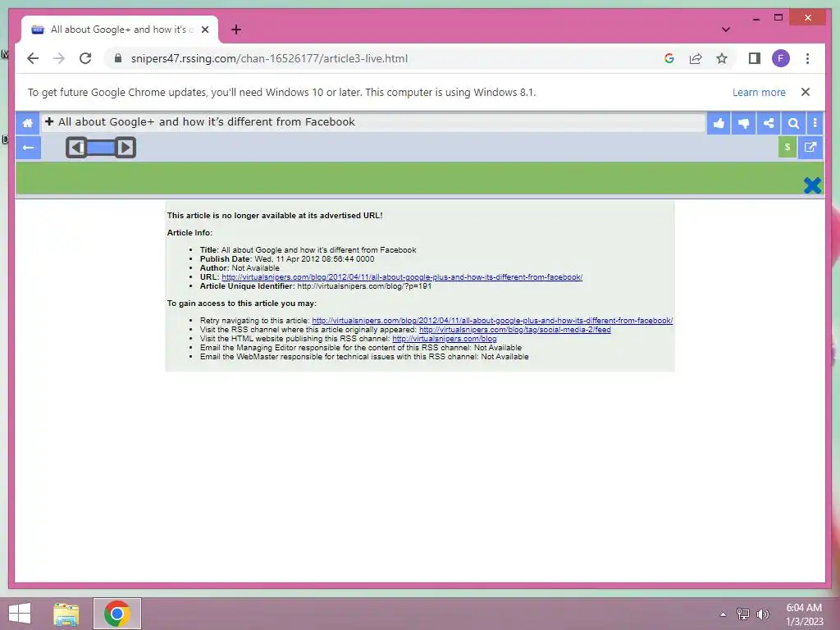Go to next article with right triangle
Viewport: 840px width, 630px height.
126,148
